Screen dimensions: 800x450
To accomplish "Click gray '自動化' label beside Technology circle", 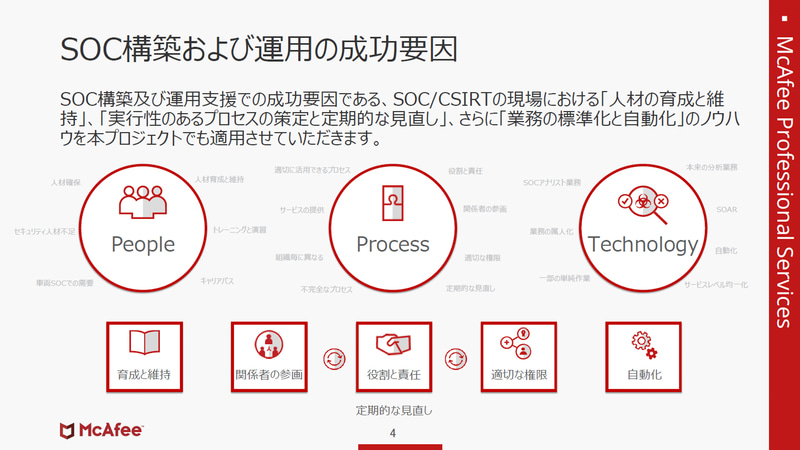I will [726, 251].
